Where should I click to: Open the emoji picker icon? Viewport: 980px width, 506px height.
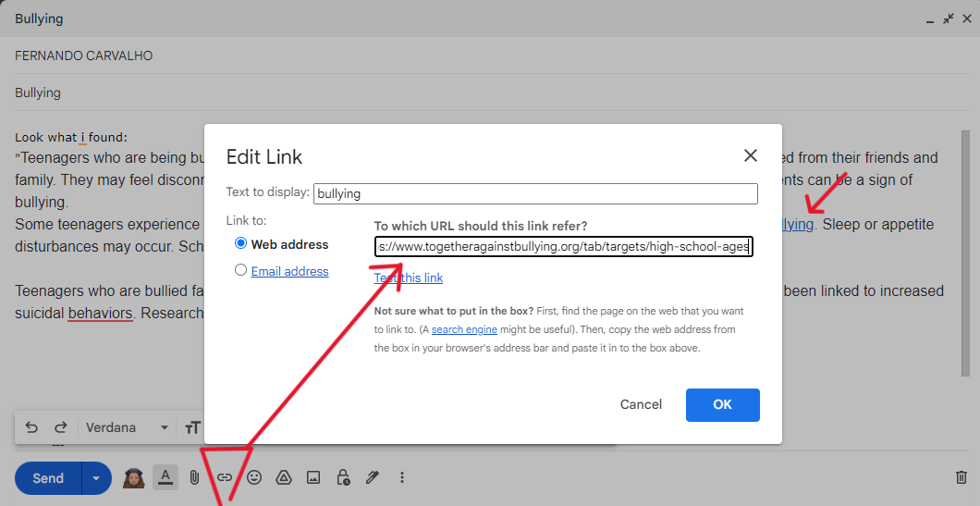pos(253,478)
